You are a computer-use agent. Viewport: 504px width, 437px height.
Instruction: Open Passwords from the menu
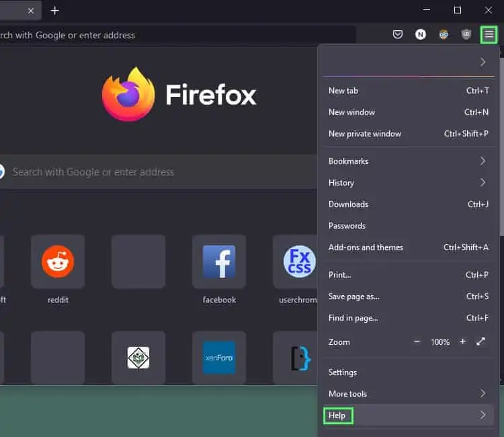408,226
